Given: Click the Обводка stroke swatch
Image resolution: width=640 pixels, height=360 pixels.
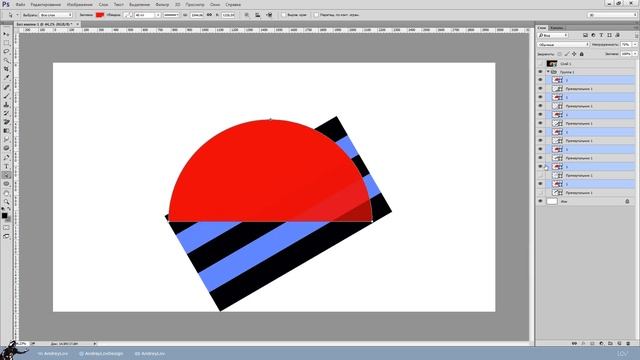Looking at the screenshot, I should click(x=128, y=15).
